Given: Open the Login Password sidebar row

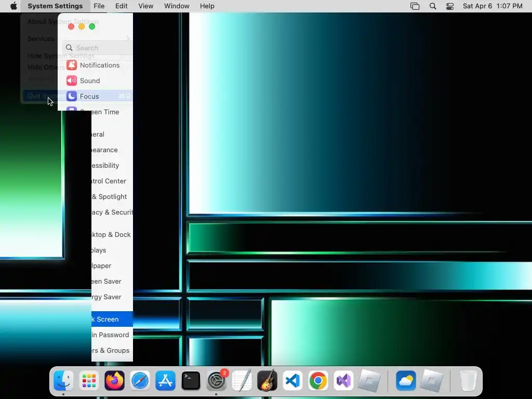Looking at the screenshot, I should (112, 335).
